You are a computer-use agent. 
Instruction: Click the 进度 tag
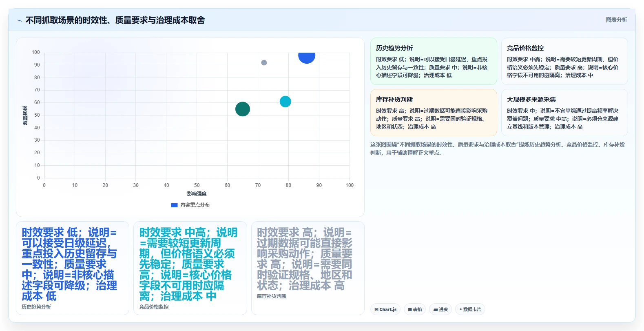click(x=440, y=309)
